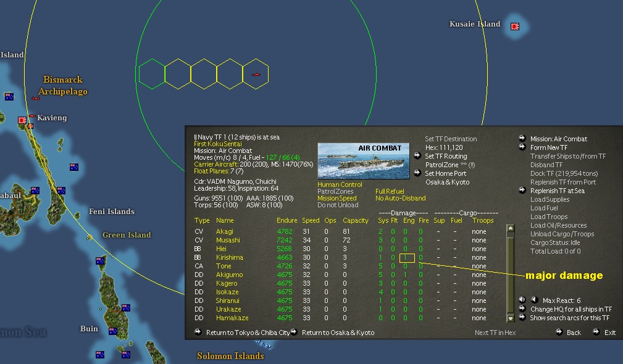Click the Troops column header
This screenshot has width=623, height=364.
point(483,220)
